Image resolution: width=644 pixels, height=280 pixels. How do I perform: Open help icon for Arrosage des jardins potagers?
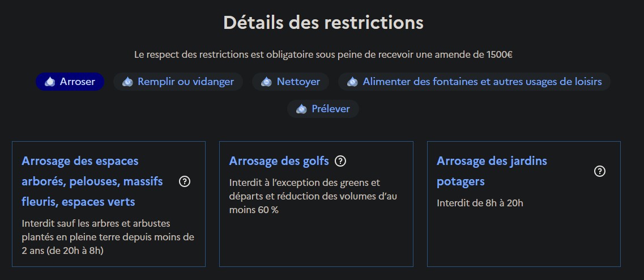(x=600, y=171)
